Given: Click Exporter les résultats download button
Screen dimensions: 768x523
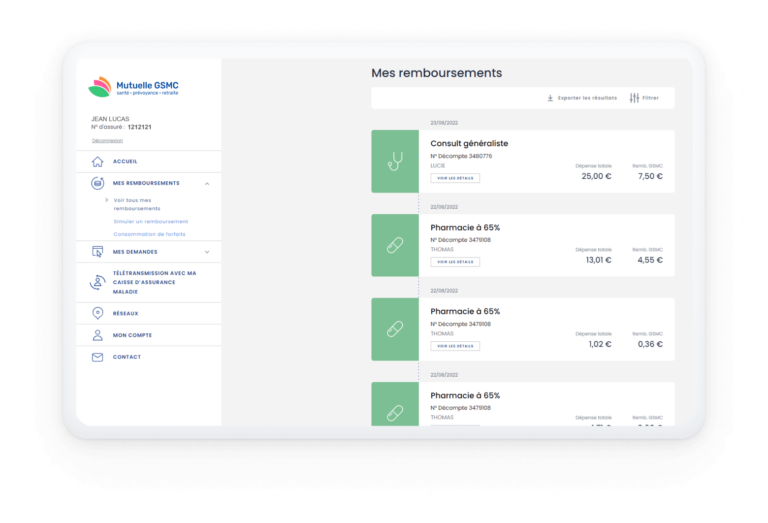Looking at the screenshot, I should click(581, 98).
